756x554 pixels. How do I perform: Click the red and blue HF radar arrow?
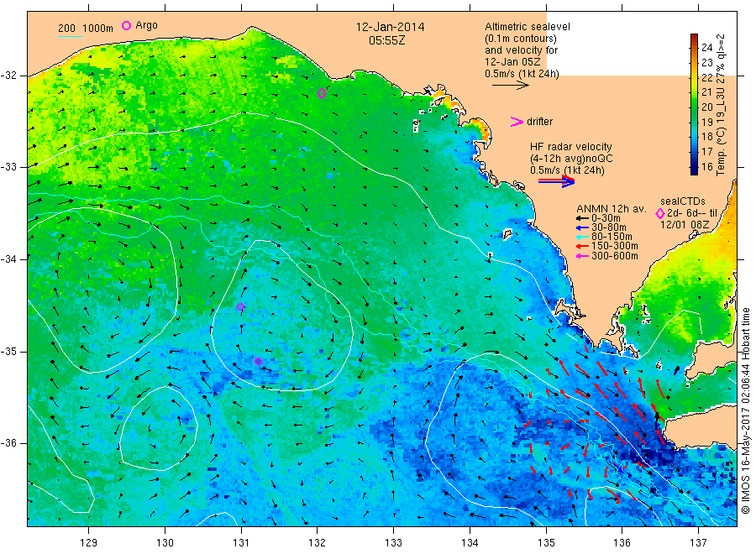556,181
